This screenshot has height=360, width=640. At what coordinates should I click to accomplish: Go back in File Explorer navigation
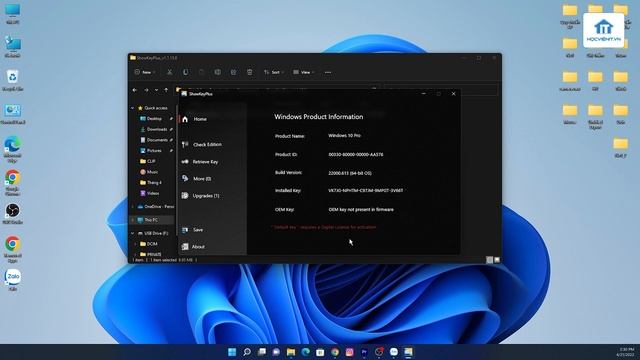click(x=135, y=90)
